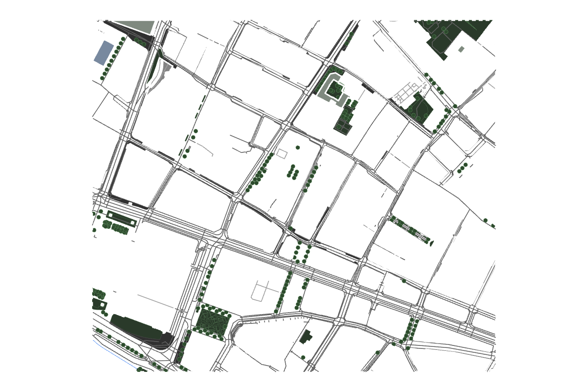588x392 pixels.
Task: Click the blue rectangular area on the map
Action: coord(104,53)
